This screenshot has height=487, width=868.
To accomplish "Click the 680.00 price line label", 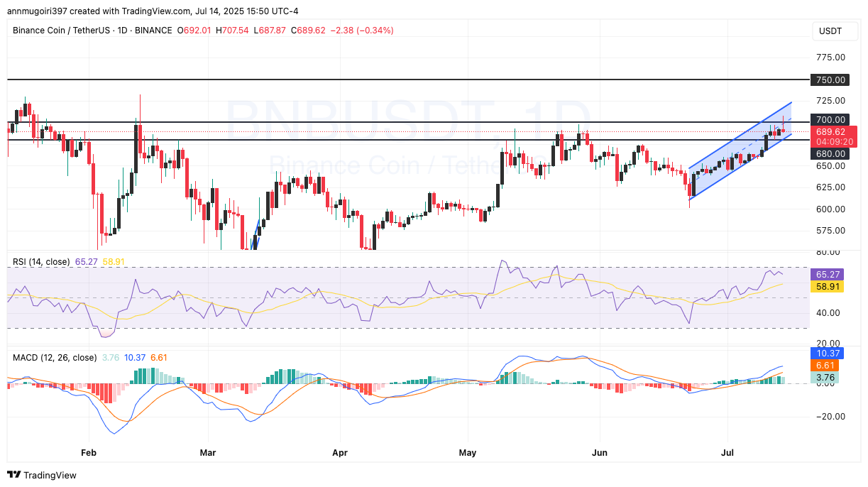I will click(830, 153).
